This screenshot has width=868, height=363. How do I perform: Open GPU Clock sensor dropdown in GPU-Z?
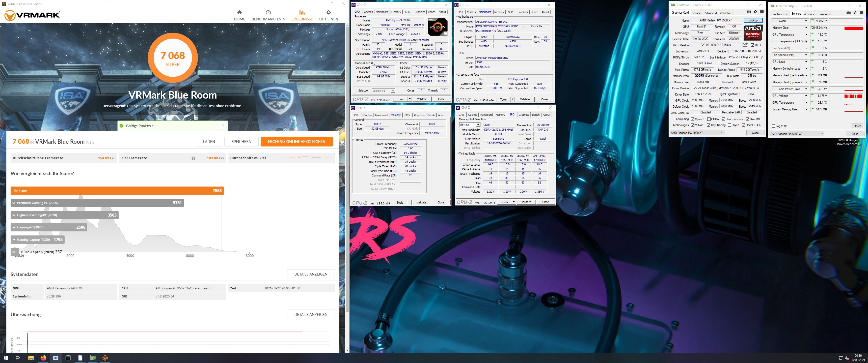[x=806, y=21]
